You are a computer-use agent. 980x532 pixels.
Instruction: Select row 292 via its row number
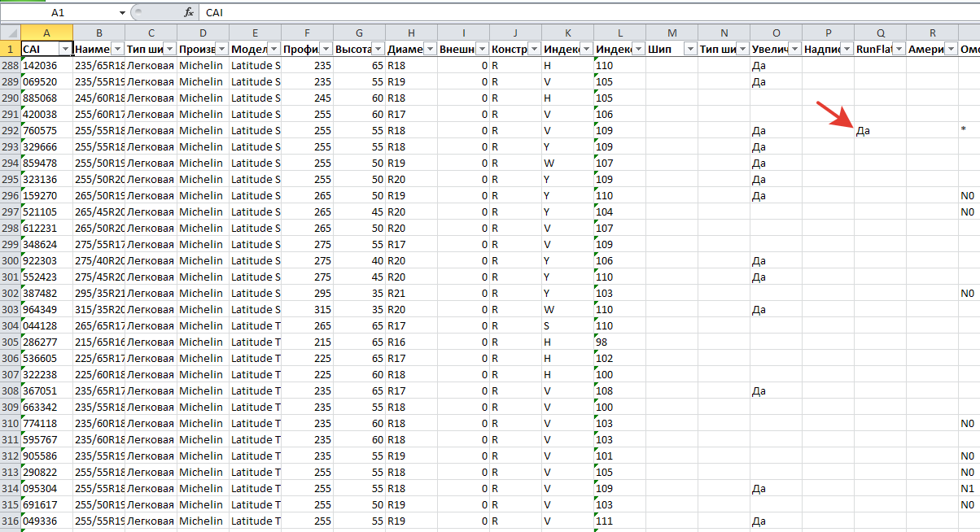10,130
